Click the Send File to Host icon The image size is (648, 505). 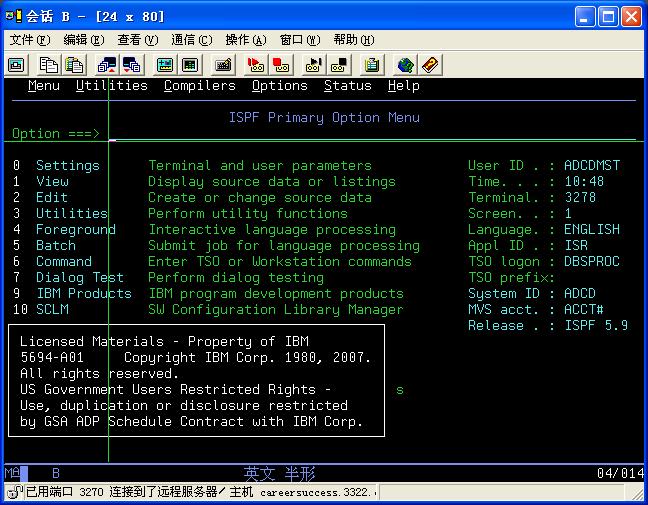tap(107, 65)
